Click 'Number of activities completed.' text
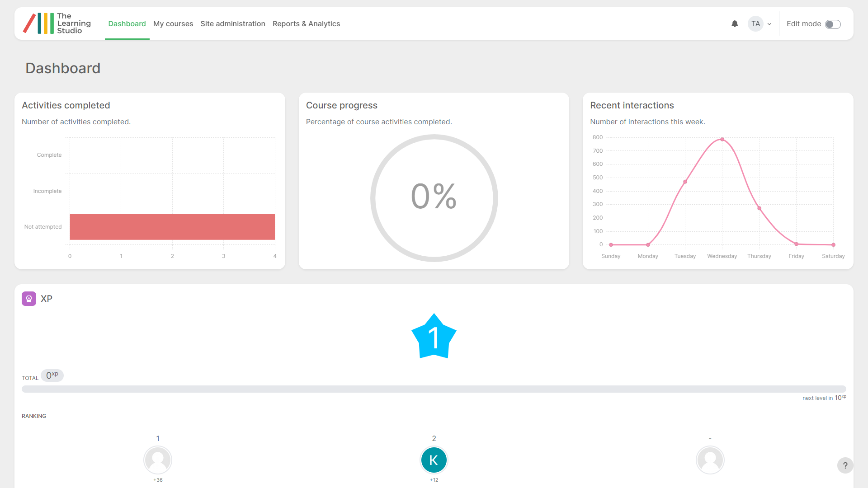Image resolution: width=868 pixels, height=488 pixels. (x=76, y=122)
